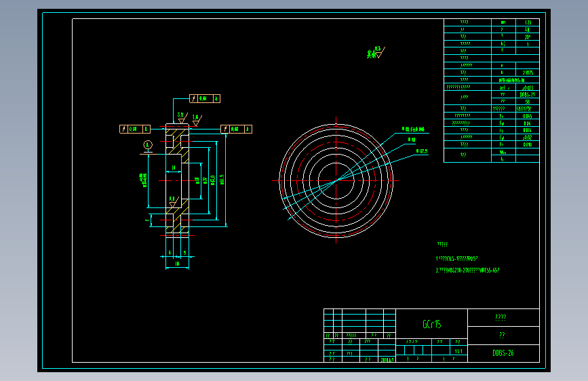Click the right tolerance frame near dimension lines
Viewport: 588px width, 381px height.
click(x=236, y=129)
